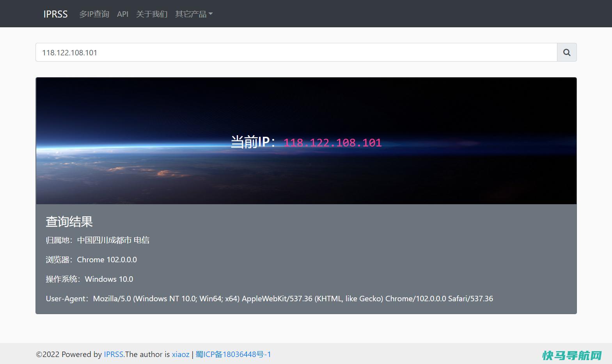Viewport: 612px width, 364px height.
Task: Expand the 其它产品 dropdown menu
Action: [194, 14]
